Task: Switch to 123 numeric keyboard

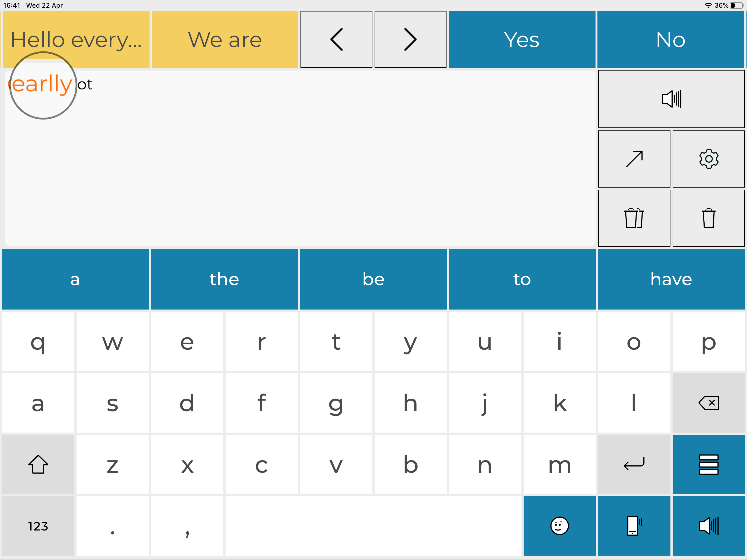Action: [x=38, y=526]
